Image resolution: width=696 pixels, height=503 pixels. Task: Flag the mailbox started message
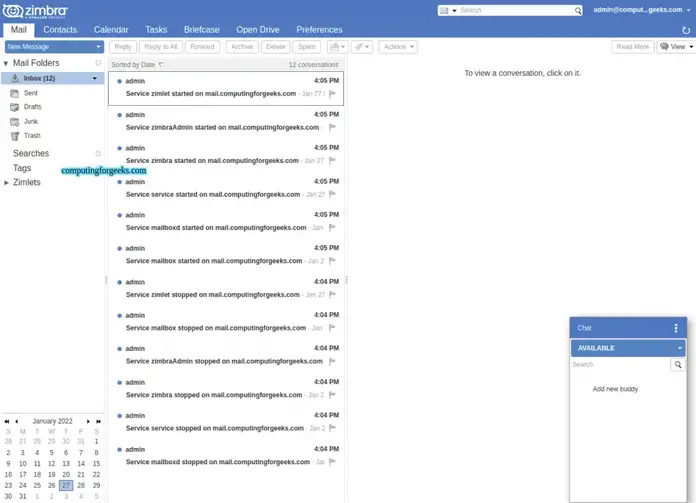332,261
